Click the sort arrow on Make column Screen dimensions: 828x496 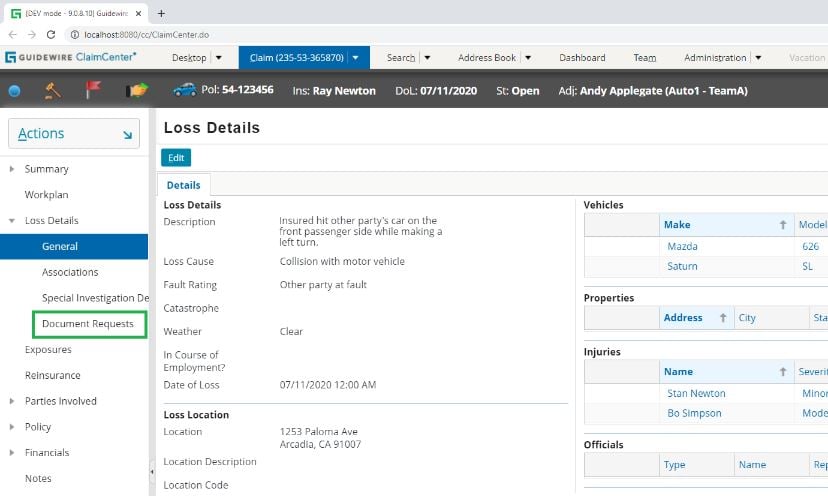[x=783, y=224]
